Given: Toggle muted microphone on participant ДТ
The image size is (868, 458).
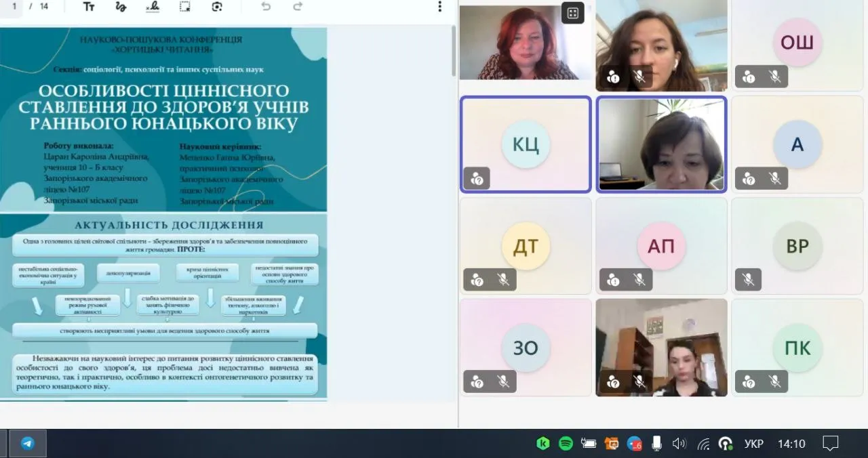Looking at the screenshot, I should (503, 279).
